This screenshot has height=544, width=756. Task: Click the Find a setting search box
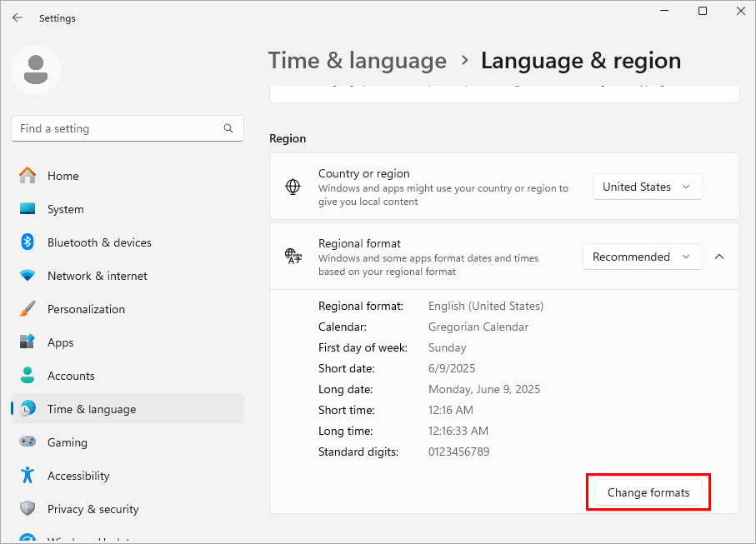tap(117, 128)
